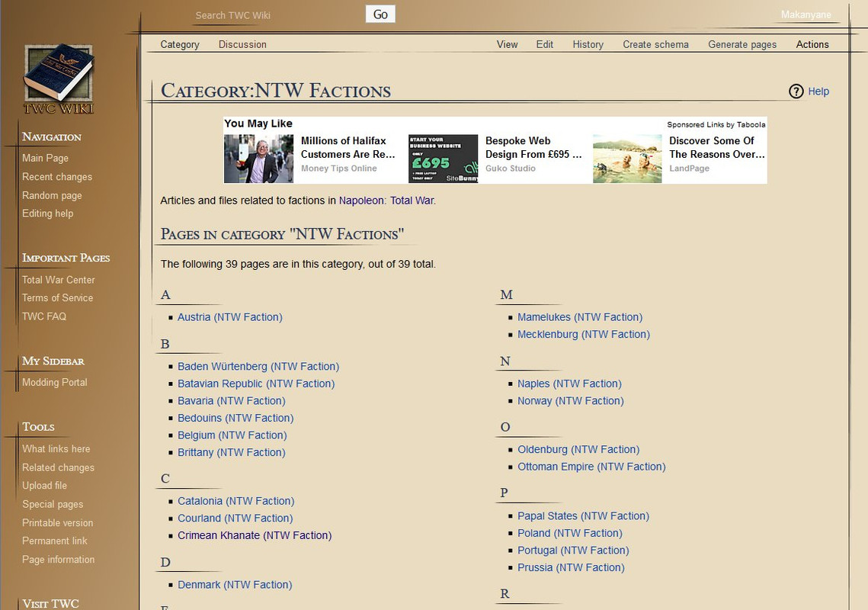This screenshot has height=610, width=868.
Task: Open Page information link
Action: coord(58,560)
